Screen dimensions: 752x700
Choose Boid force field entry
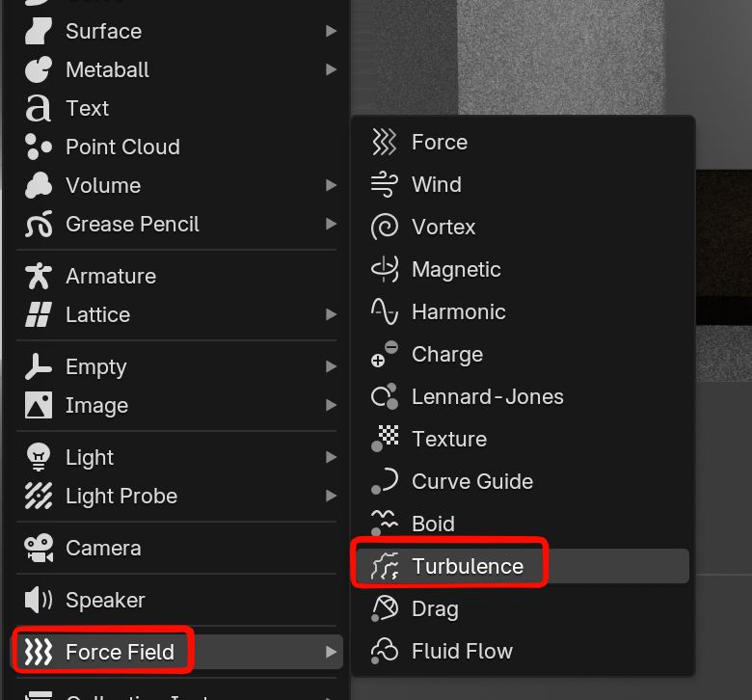pyautogui.click(x=433, y=525)
